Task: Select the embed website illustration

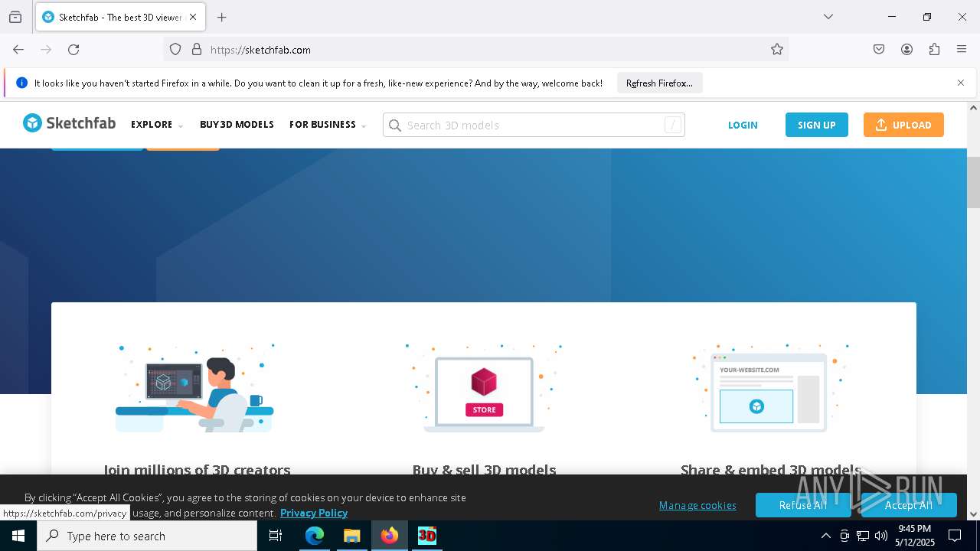Action: 770,388
